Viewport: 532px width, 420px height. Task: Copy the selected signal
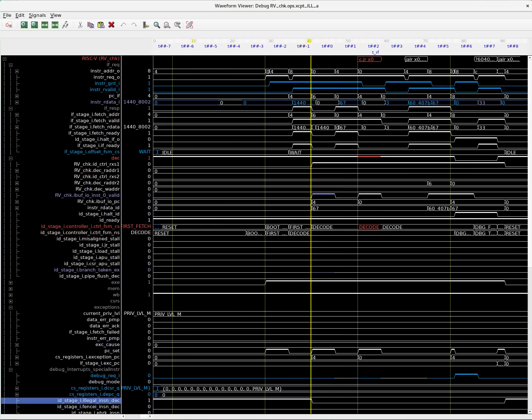90,25
